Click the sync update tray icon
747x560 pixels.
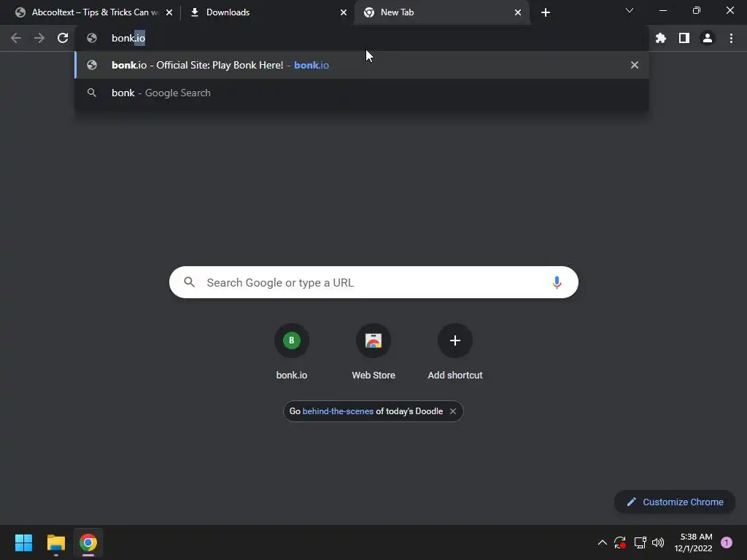(x=620, y=542)
